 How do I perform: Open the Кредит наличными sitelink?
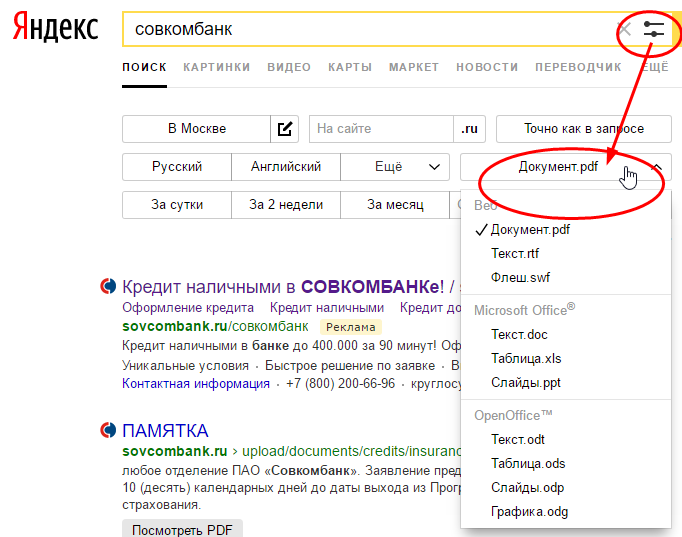click(x=327, y=308)
